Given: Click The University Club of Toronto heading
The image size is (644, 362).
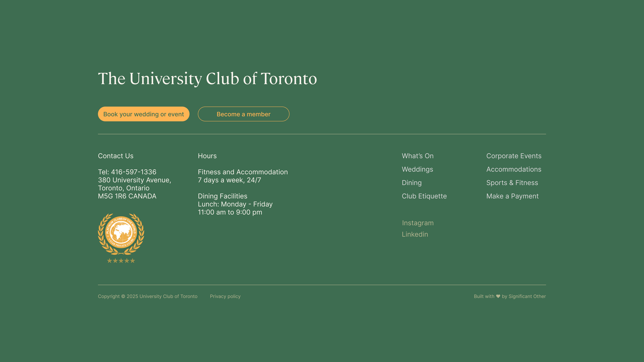Looking at the screenshot, I should [207, 78].
